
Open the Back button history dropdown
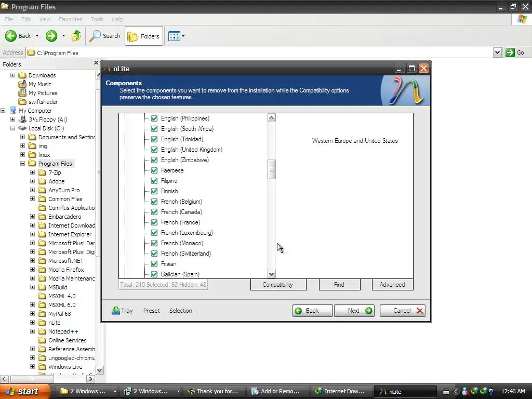37,36
